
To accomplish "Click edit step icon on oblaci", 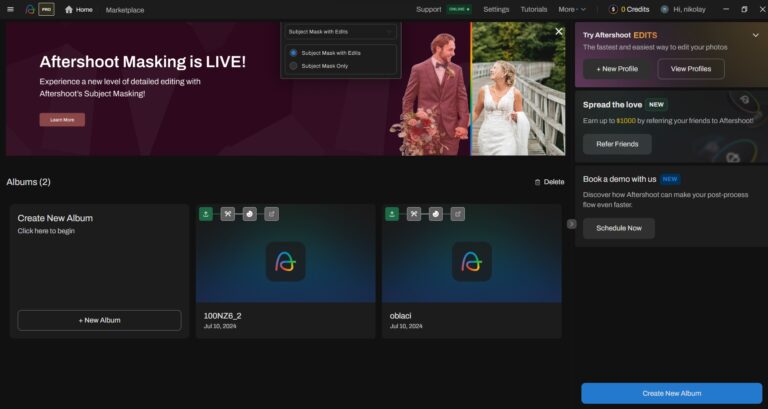I will tap(436, 214).
